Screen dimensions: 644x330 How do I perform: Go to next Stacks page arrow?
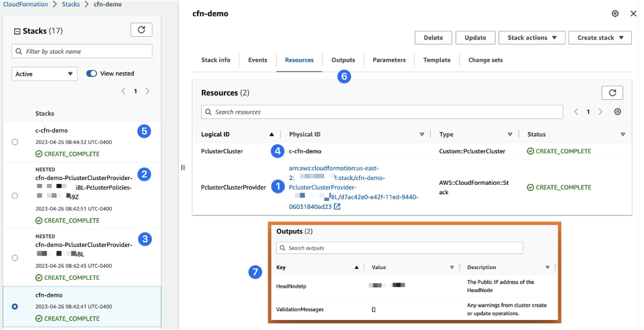(147, 91)
